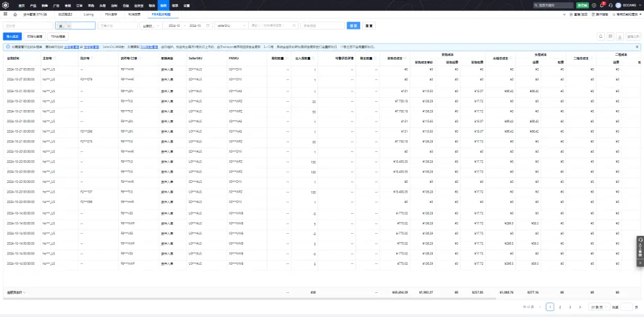This screenshot has height=317, width=644.
Task: Click the F2***298 batch number cell
Action: 86,131
